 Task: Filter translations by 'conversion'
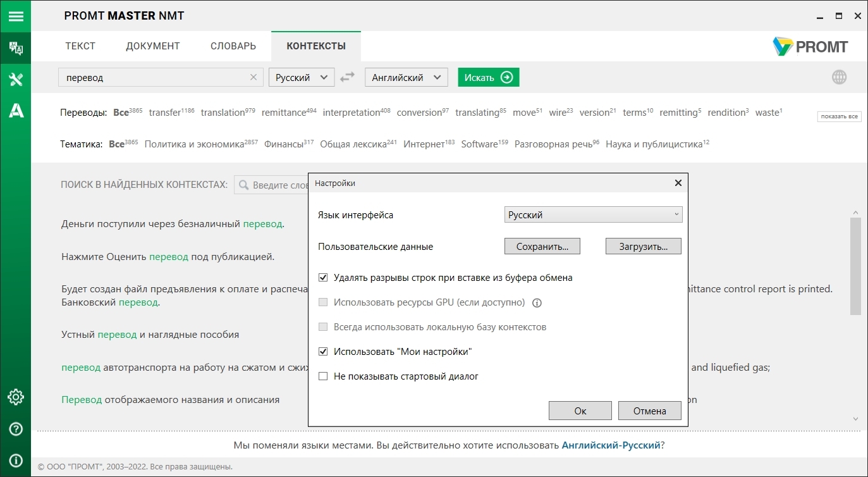click(x=422, y=112)
